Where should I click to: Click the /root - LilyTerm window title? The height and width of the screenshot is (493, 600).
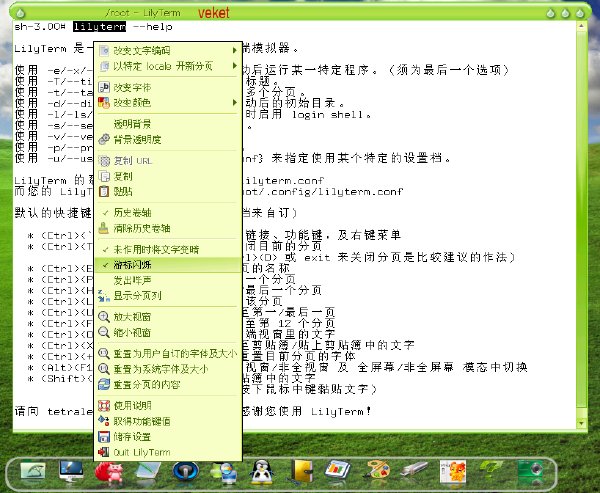[143, 13]
